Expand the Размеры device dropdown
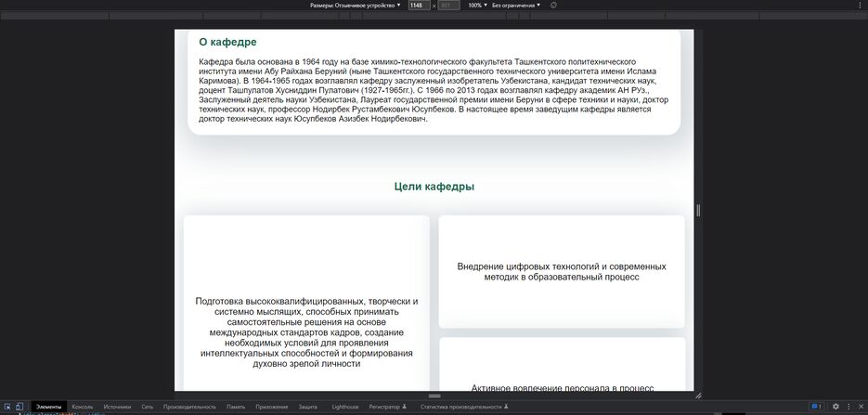This screenshot has height=415, width=868. (356, 6)
